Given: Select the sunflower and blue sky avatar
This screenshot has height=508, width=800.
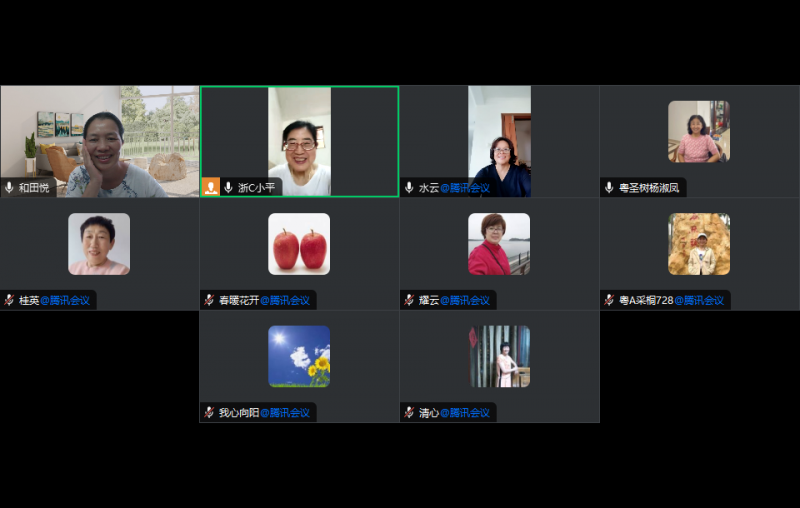Looking at the screenshot, I should [299, 356].
